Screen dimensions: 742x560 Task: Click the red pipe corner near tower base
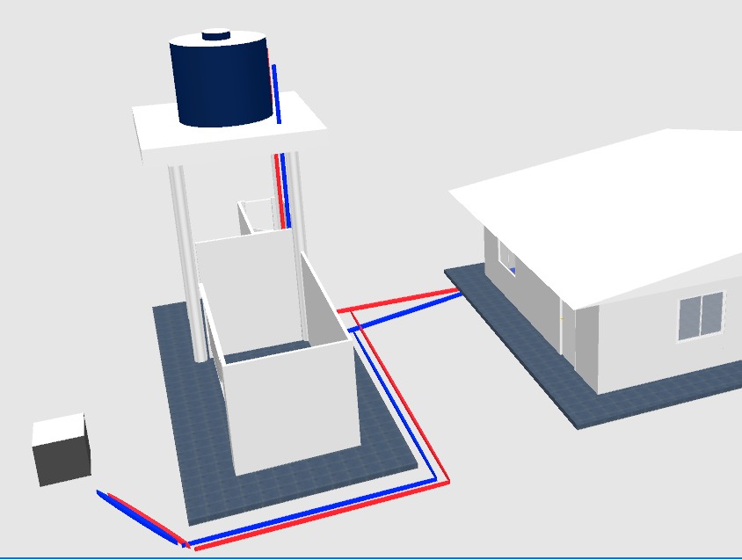(446, 481)
